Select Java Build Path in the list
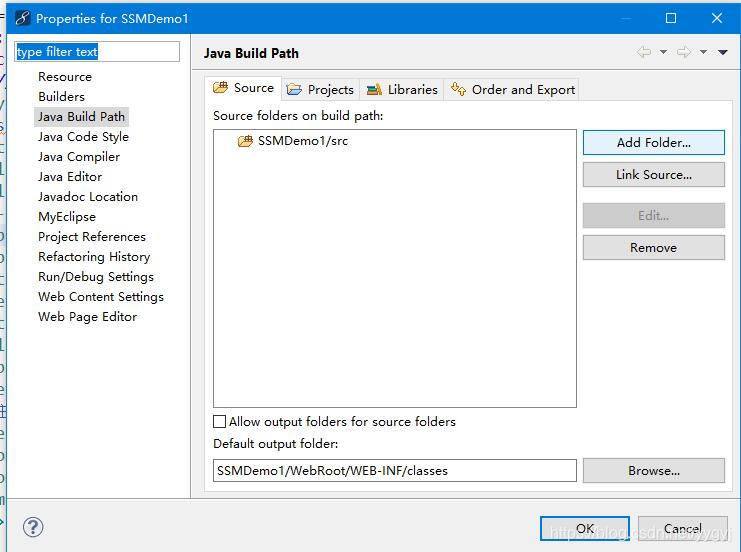The width and height of the screenshot is (741, 552). [81, 117]
